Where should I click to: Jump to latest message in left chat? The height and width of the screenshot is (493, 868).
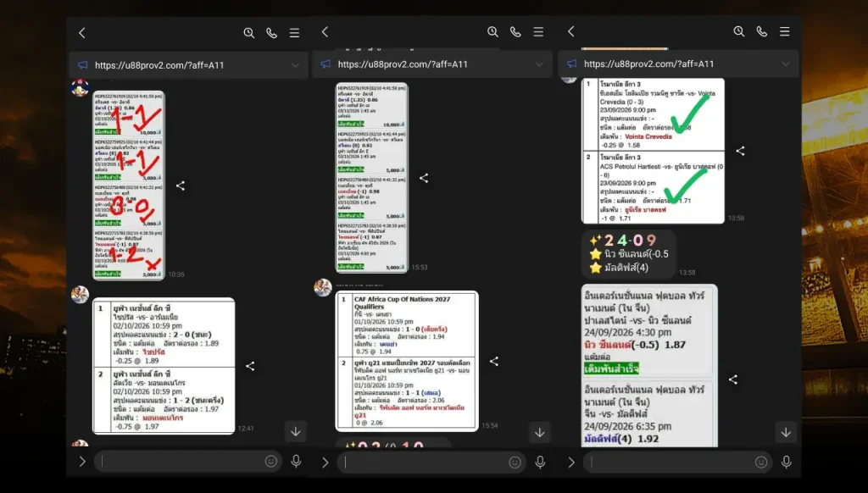[296, 431]
